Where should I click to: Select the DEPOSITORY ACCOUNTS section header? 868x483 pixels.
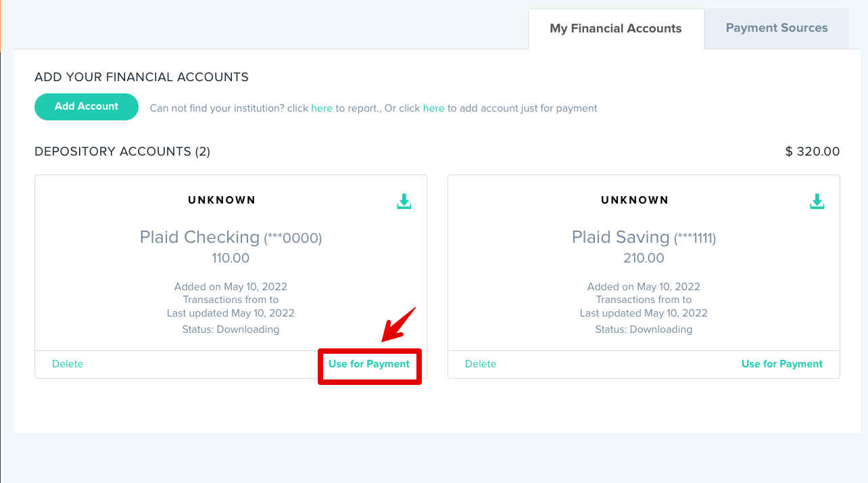(x=122, y=151)
